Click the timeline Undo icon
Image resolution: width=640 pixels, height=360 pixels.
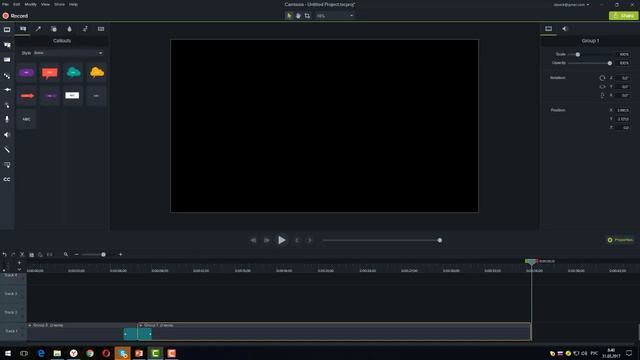coord(4,255)
